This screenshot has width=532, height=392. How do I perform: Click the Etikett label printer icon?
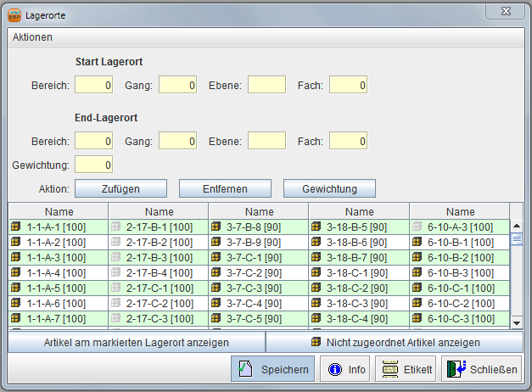tap(389, 370)
